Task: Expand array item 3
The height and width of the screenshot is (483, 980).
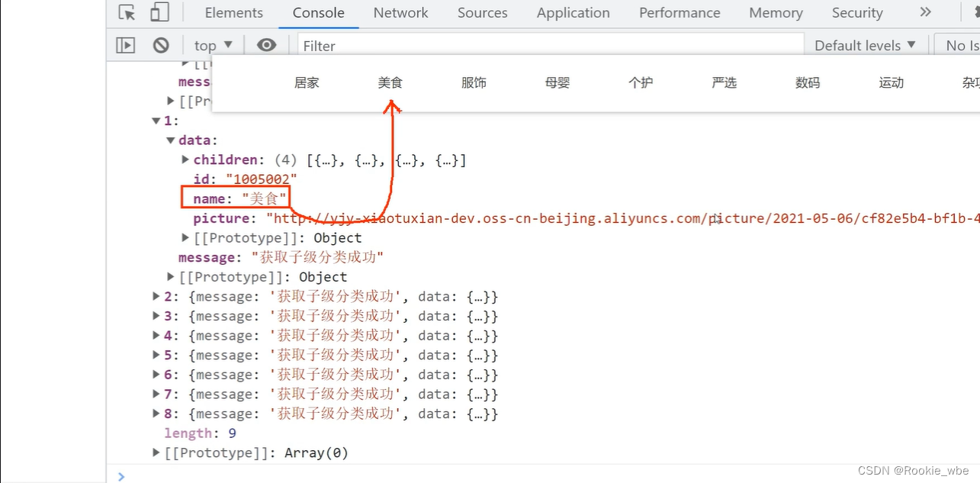Action: pyautogui.click(x=156, y=316)
